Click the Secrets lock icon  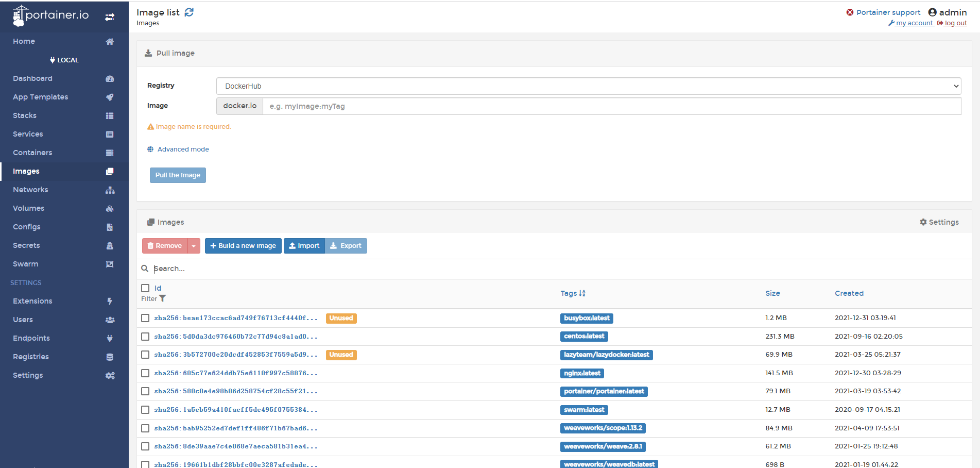coord(110,246)
